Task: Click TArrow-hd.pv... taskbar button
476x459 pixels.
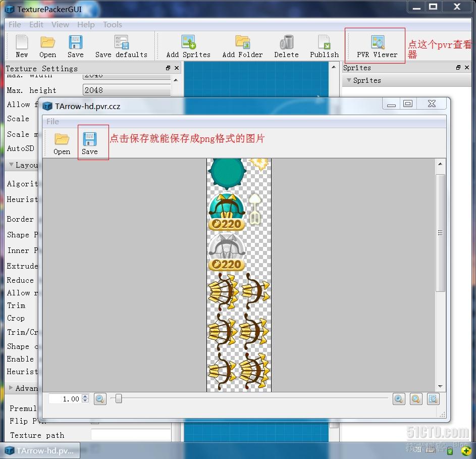Action: (x=41, y=450)
